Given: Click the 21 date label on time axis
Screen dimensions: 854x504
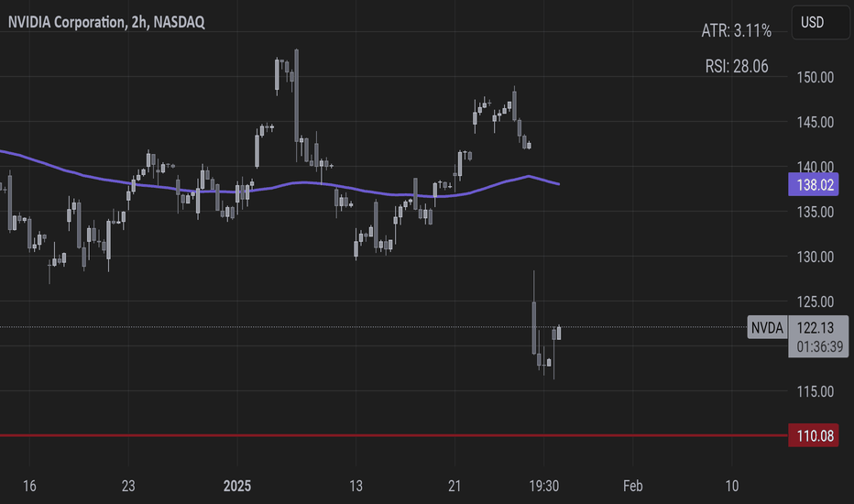Looking at the screenshot, I should (454, 486).
